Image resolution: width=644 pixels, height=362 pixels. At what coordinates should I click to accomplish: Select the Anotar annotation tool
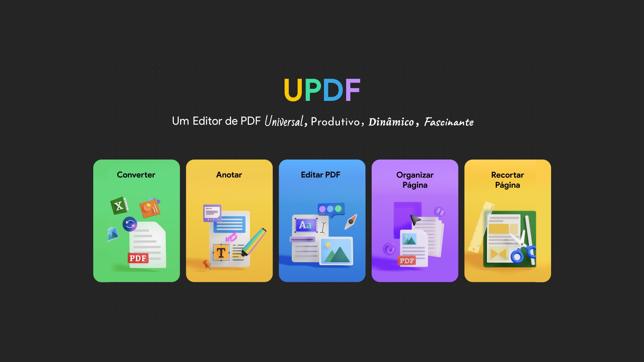coord(229,221)
